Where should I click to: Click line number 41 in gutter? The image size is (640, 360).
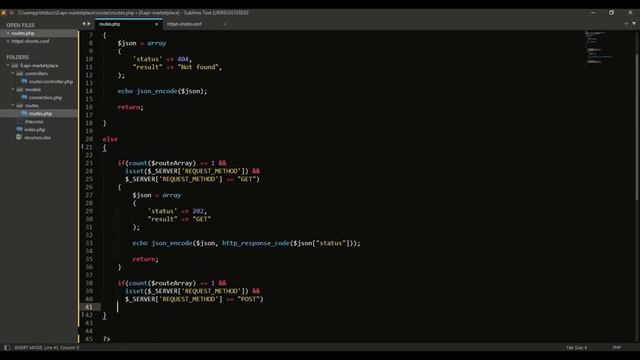pos(89,307)
